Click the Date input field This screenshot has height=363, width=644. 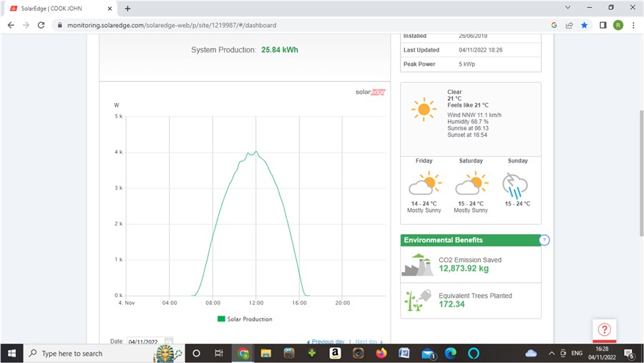click(145, 342)
